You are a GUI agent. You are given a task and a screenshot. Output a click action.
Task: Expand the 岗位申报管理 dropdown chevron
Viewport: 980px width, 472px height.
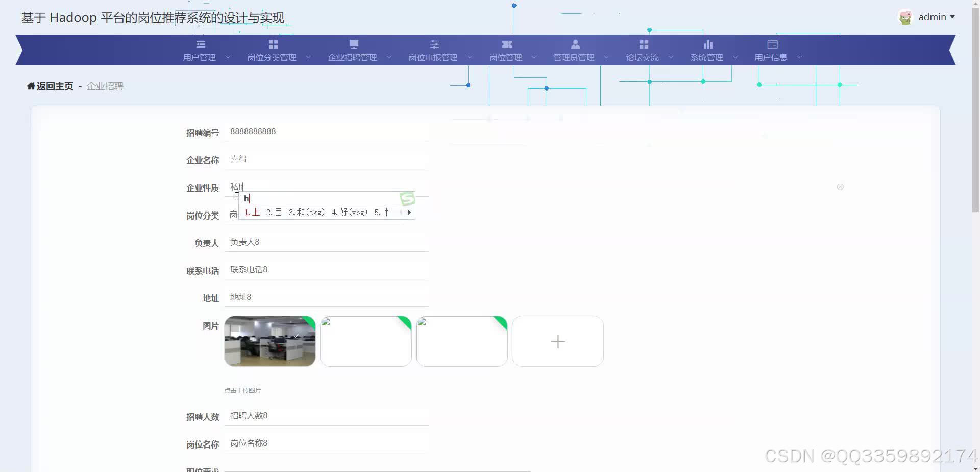pyautogui.click(x=470, y=57)
